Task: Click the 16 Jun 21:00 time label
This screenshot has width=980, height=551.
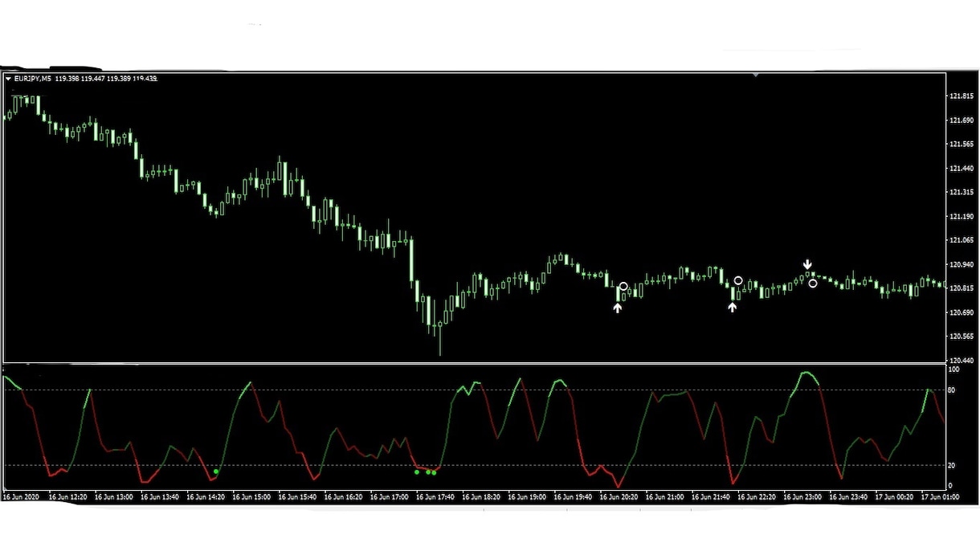Action: click(666, 497)
